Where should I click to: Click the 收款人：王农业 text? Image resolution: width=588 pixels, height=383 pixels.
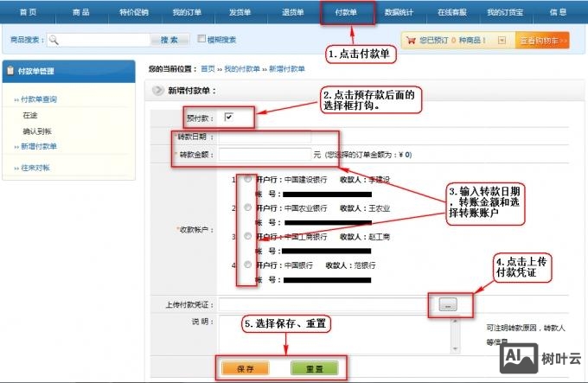(x=365, y=208)
